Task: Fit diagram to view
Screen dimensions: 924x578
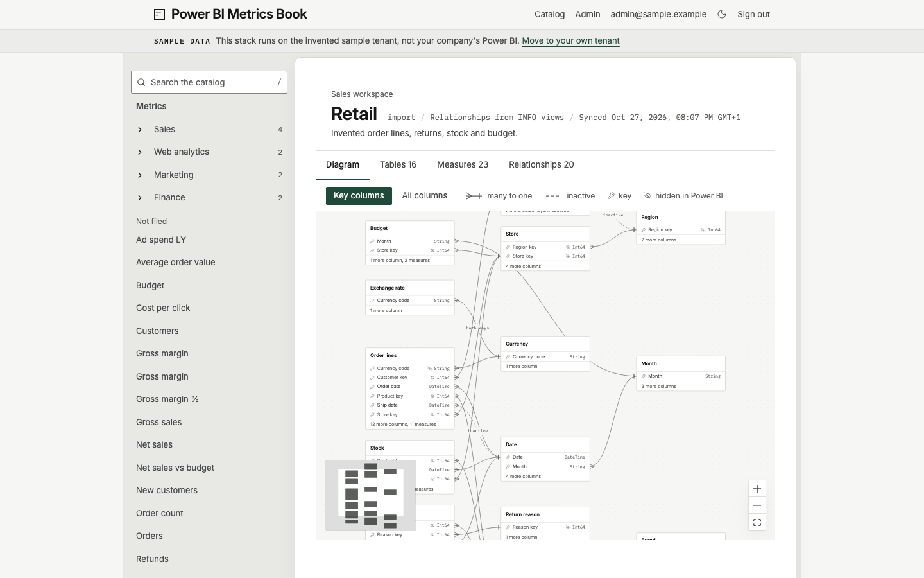Action: click(757, 522)
